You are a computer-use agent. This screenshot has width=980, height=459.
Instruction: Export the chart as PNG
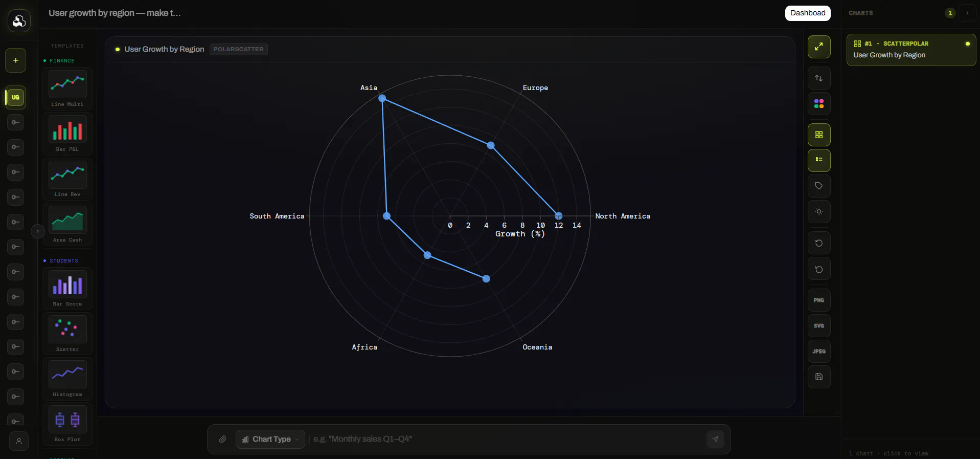[x=819, y=300]
